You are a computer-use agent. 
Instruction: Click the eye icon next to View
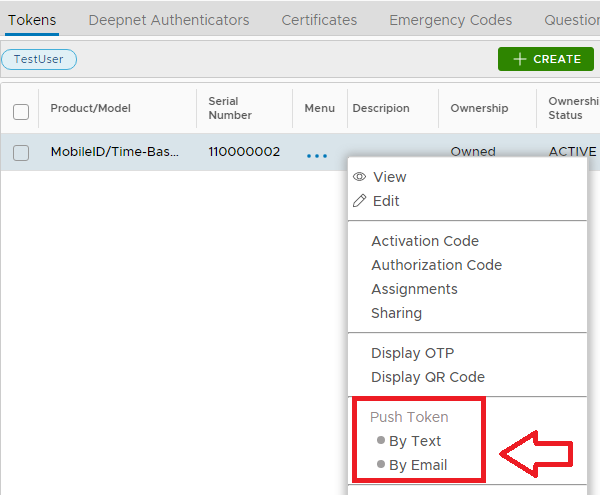[x=359, y=177]
